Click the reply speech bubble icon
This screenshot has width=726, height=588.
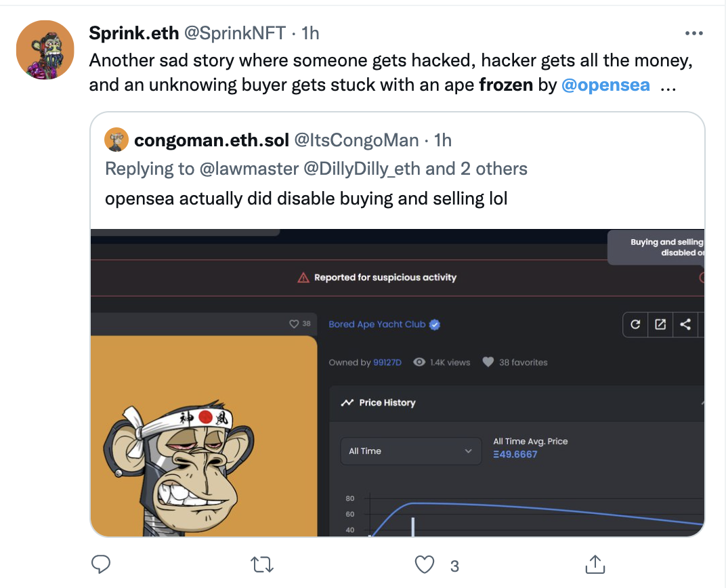coord(100,564)
